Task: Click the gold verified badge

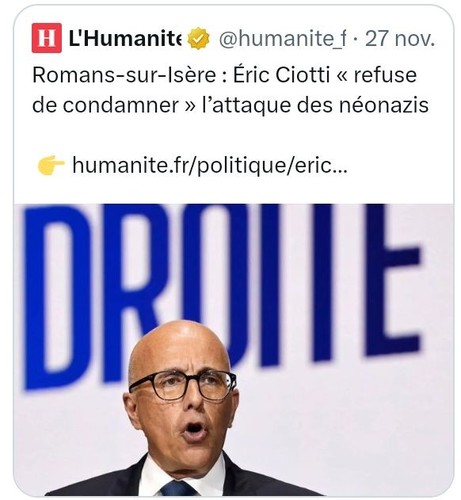Action: click(198, 38)
